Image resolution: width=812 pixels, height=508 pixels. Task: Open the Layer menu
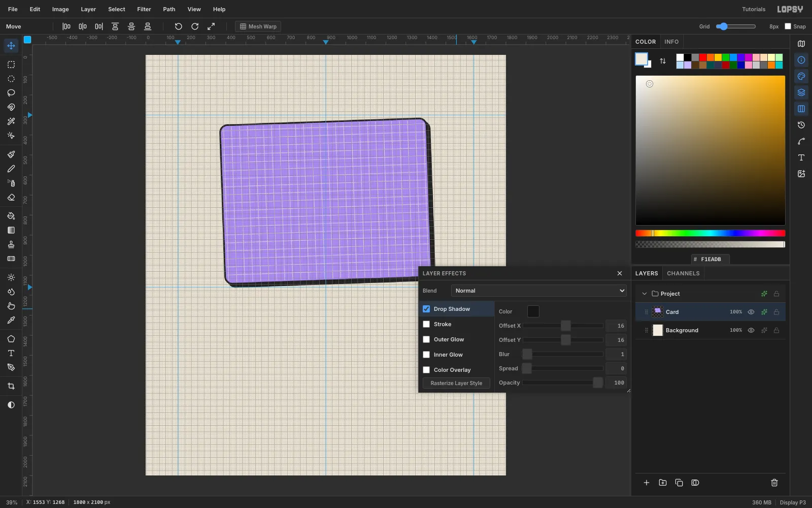click(88, 9)
